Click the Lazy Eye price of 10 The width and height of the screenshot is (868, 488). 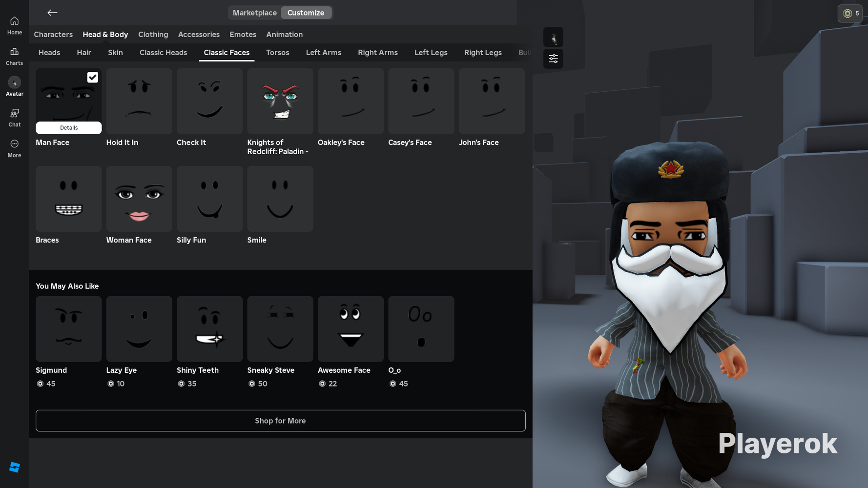coord(116,384)
